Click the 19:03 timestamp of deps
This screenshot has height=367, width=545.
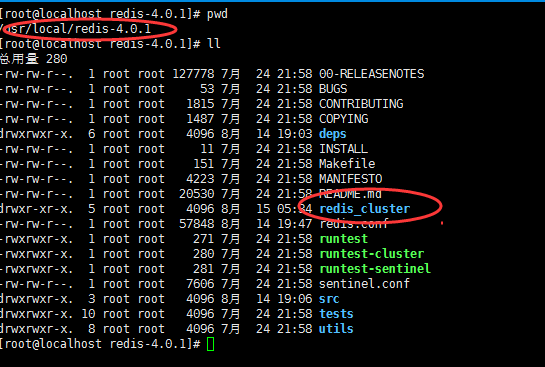295,133
